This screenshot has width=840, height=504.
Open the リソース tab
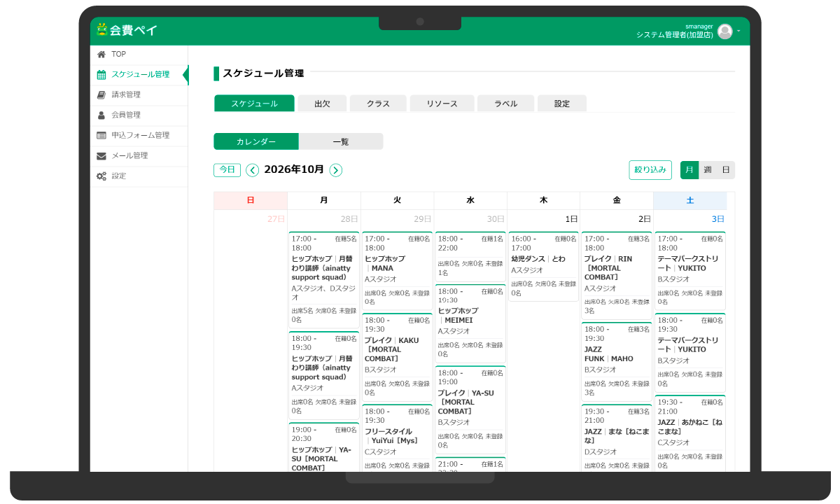click(442, 104)
